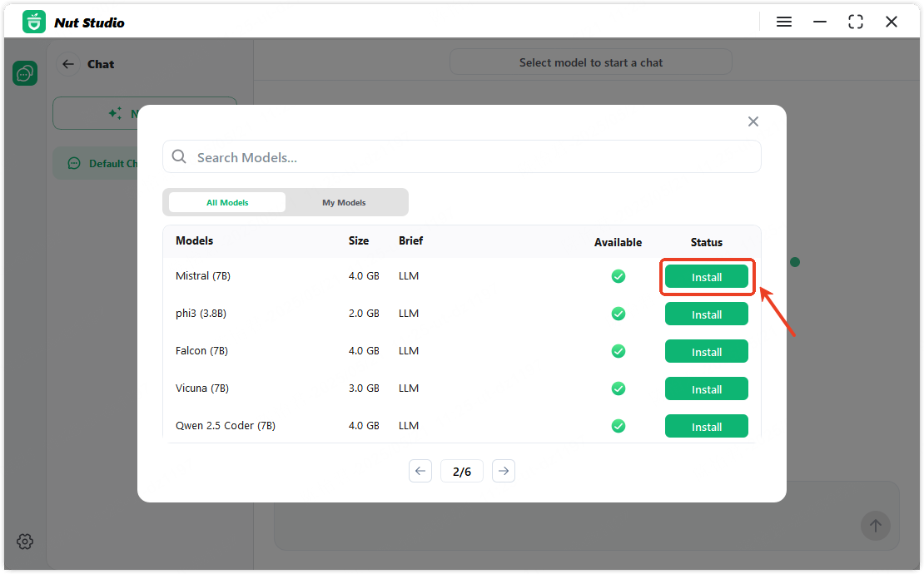The height and width of the screenshot is (574, 924).
Task: Click the Models column header
Action: [195, 240]
